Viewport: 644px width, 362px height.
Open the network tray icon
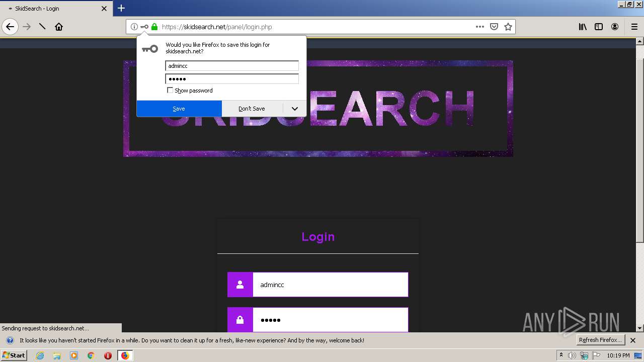(x=584, y=355)
